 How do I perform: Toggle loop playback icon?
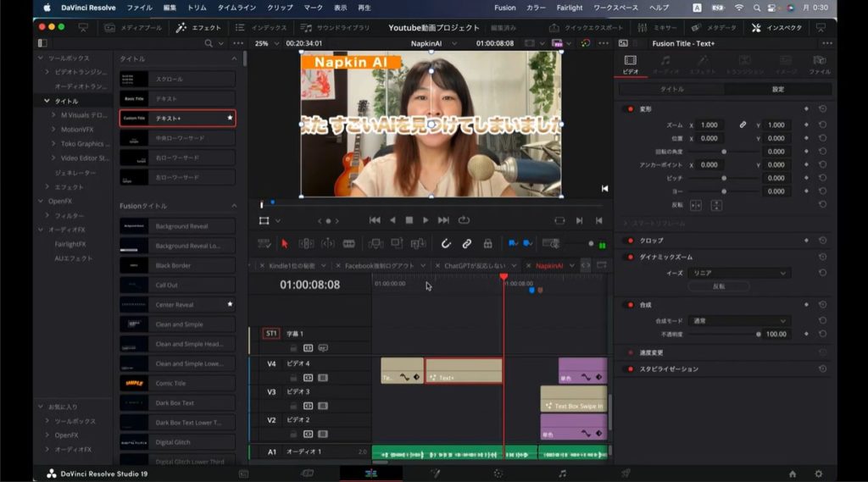tap(464, 220)
